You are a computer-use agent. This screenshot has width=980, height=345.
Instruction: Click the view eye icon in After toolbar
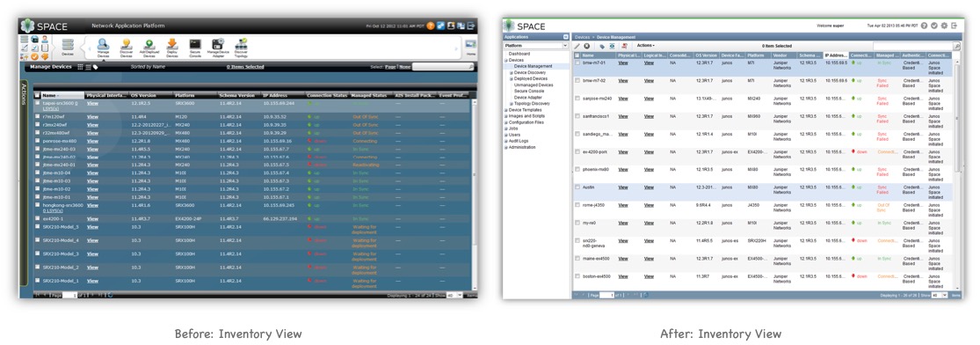pyautogui.click(x=613, y=46)
